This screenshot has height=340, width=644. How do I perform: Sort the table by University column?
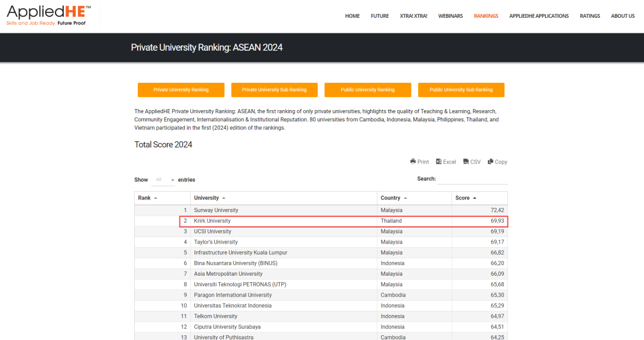coord(283,198)
